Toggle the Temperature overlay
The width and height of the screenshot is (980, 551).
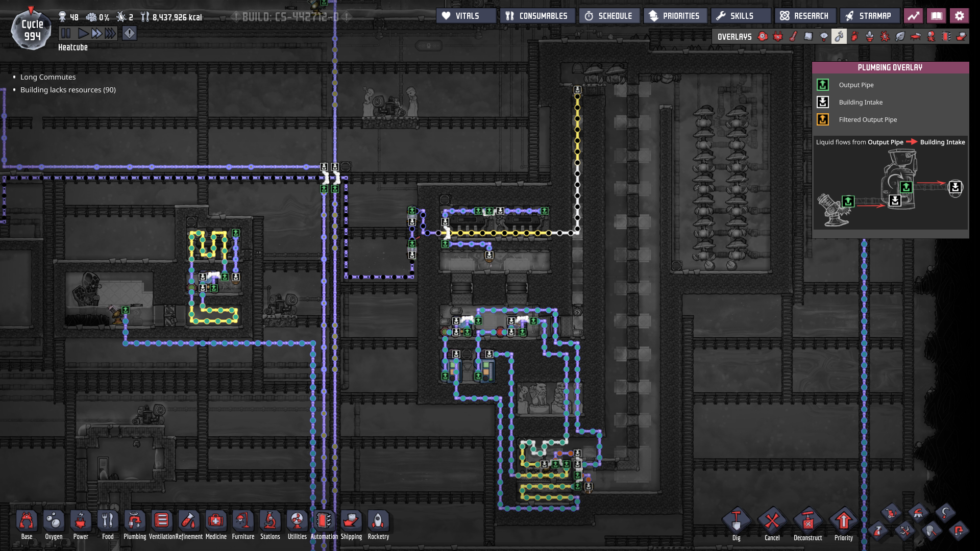[793, 36]
